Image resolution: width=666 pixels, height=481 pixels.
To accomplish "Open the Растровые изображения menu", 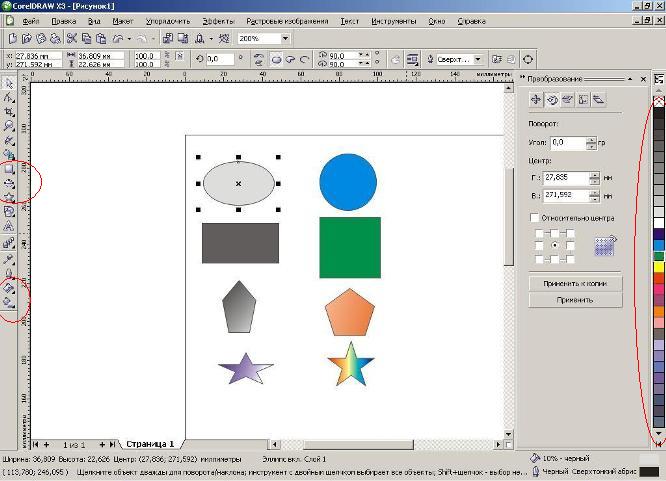I will [x=287, y=21].
